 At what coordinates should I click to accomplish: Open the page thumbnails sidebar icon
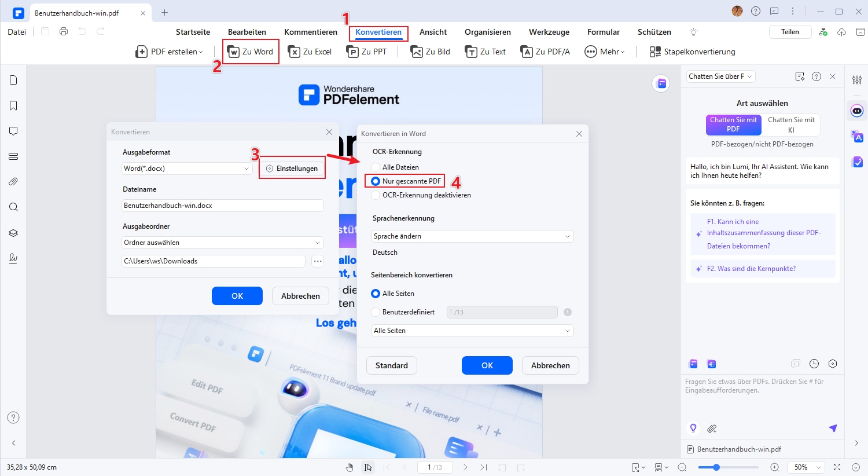click(13, 80)
